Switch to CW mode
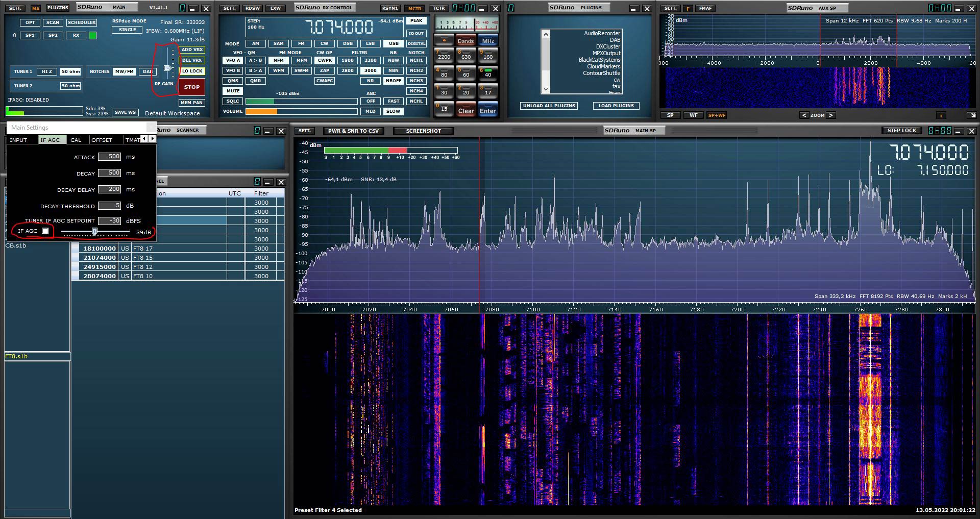The height and width of the screenshot is (519, 980). pyautogui.click(x=325, y=43)
